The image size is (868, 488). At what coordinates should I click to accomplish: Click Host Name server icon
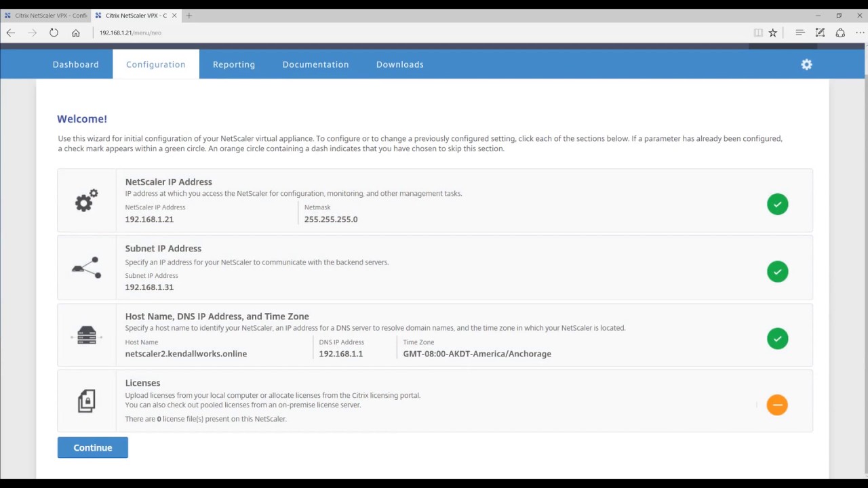click(87, 335)
